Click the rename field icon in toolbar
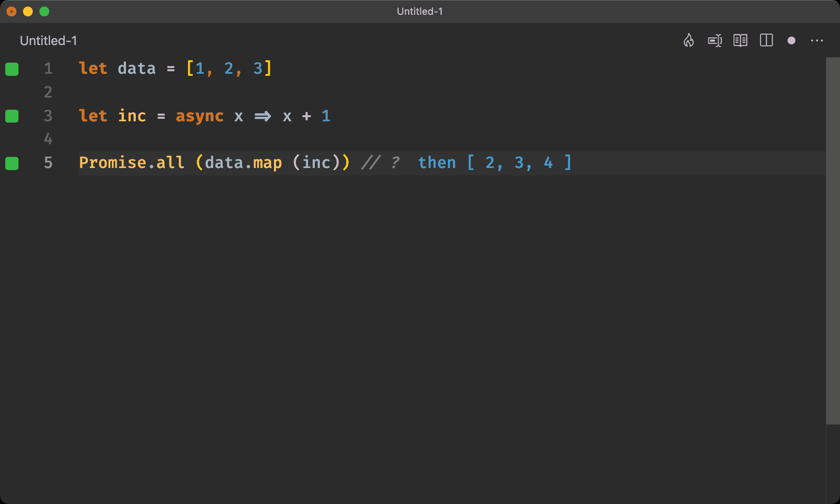Image resolution: width=840 pixels, height=504 pixels. [714, 41]
